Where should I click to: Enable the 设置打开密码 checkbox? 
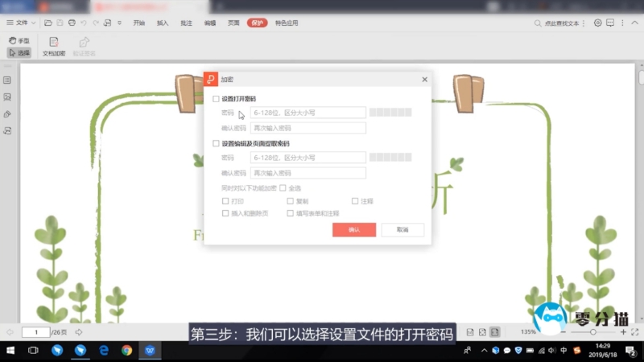coord(216,99)
